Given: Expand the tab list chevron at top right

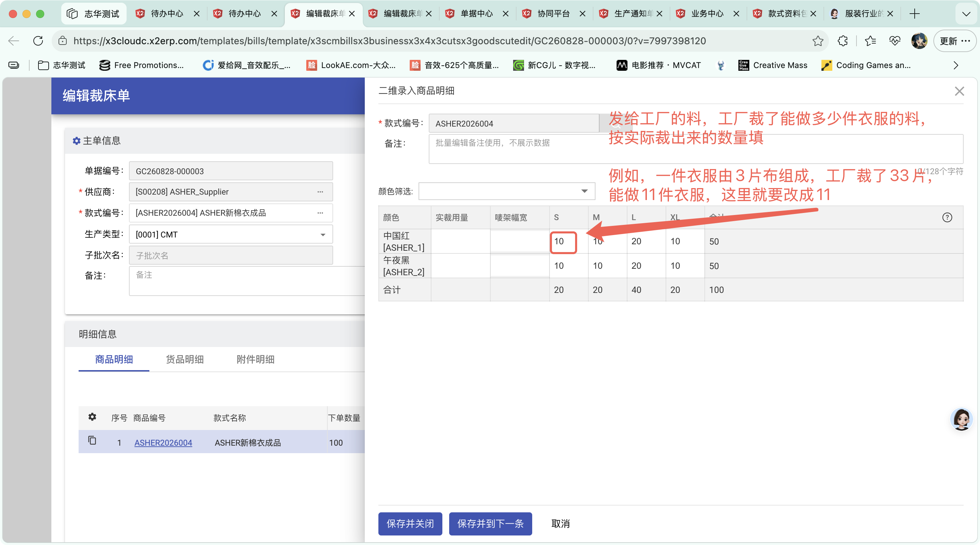Looking at the screenshot, I should point(966,14).
